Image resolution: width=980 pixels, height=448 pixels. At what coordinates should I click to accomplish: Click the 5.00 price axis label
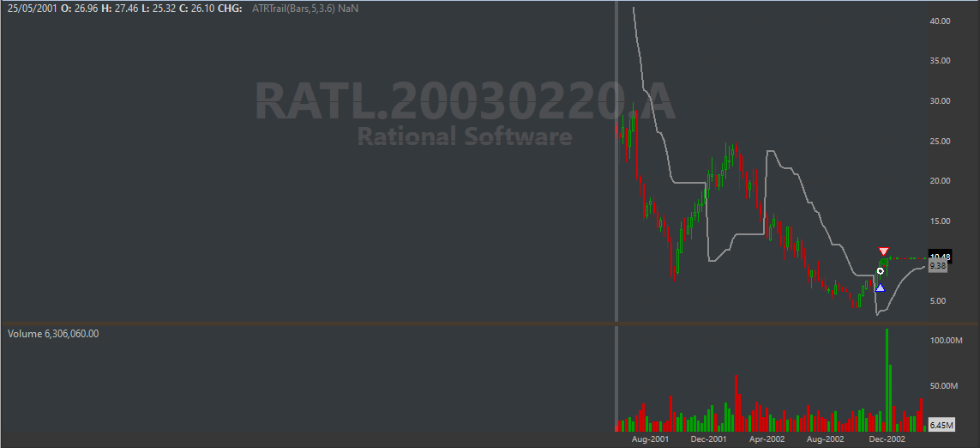pyautogui.click(x=940, y=301)
